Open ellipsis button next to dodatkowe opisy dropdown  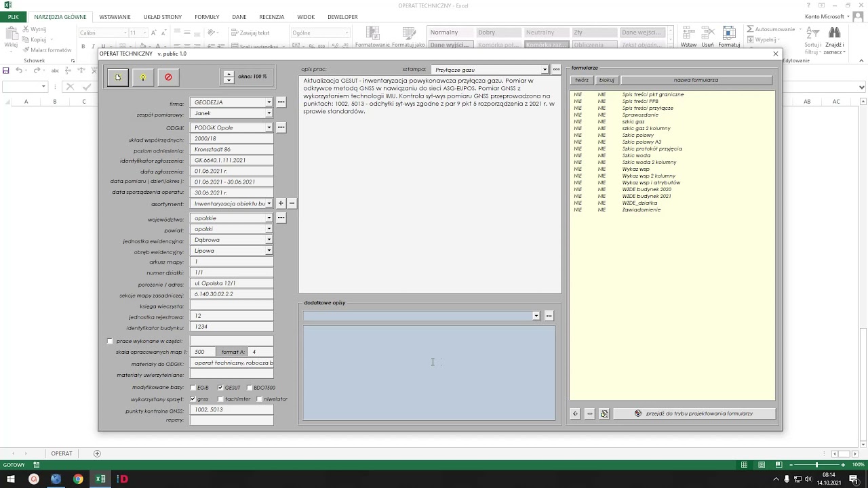549,316
